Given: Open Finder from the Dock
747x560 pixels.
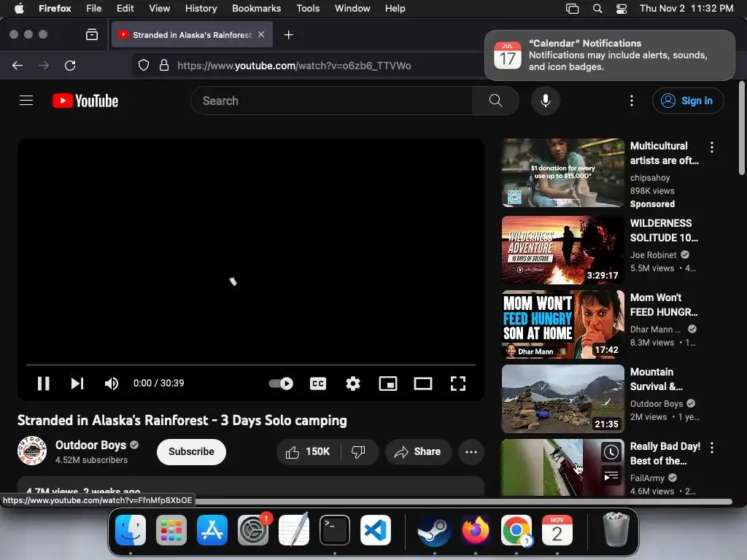Looking at the screenshot, I should 131,529.
